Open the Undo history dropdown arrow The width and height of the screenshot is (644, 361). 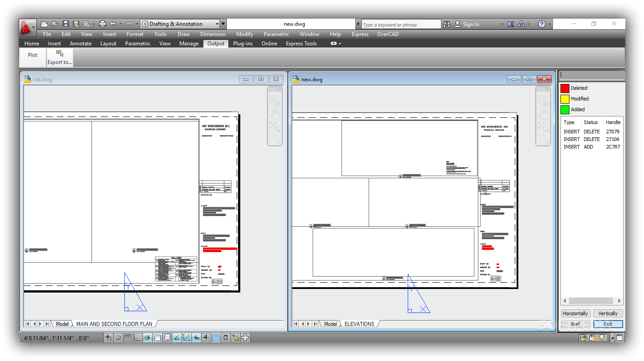[x=120, y=24]
